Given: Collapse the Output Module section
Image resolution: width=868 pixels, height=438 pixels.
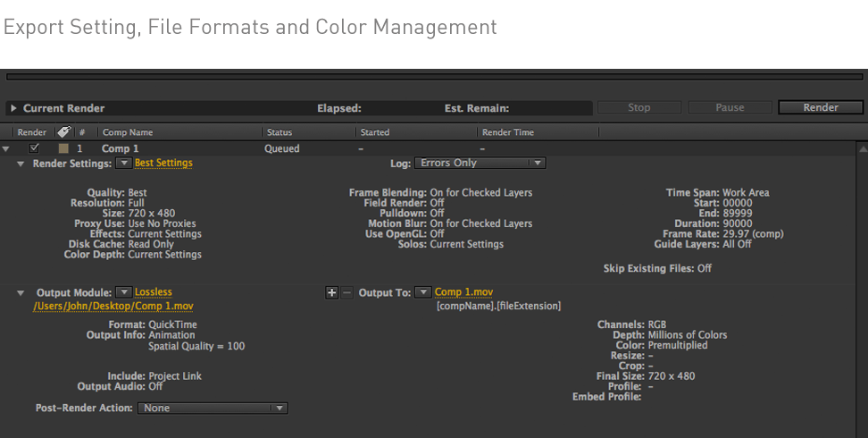Looking at the screenshot, I should (21, 292).
